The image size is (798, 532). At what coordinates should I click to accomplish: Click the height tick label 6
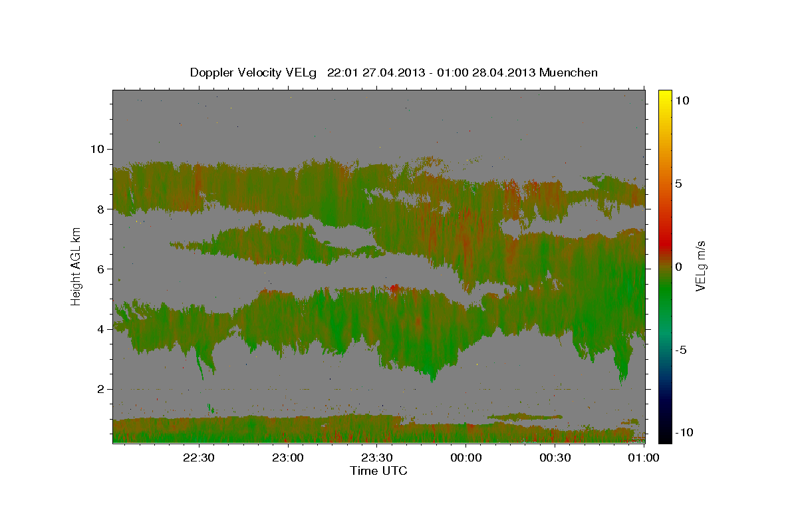coord(101,269)
